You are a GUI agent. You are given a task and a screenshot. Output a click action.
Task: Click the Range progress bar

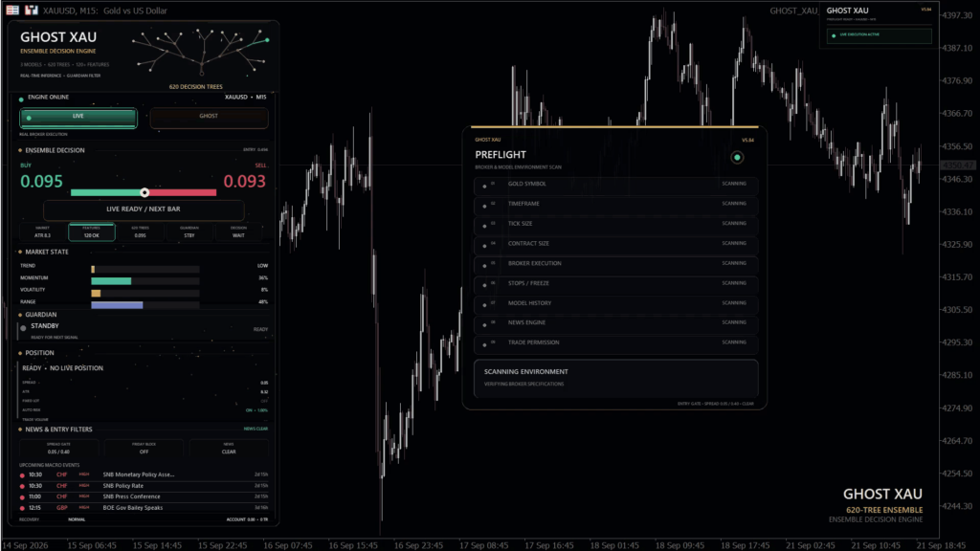click(145, 305)
